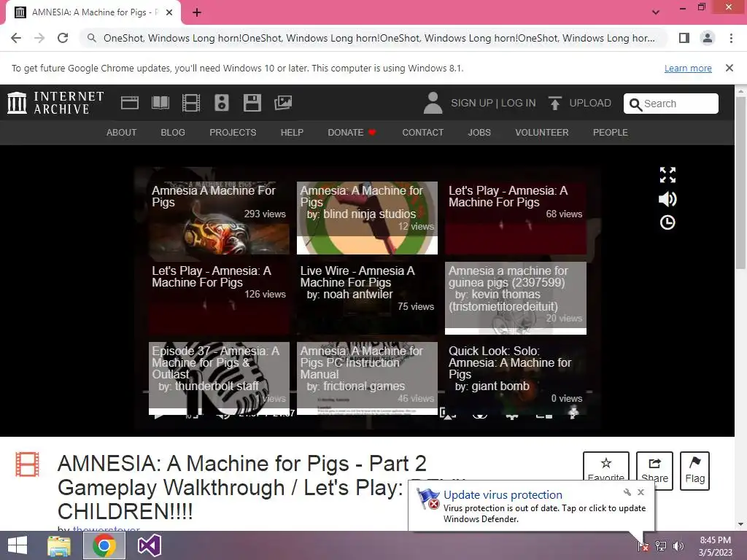The image size is (747, 560).
Task: Open Visual Studio from the taskbar
Action: [x=149, y=545]
